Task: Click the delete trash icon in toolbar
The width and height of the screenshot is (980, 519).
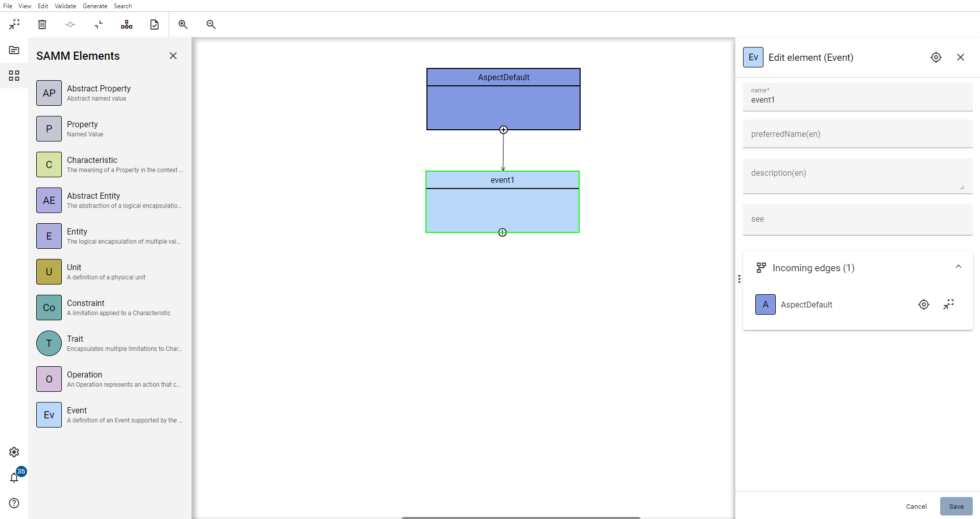Action: pos(42,25)
